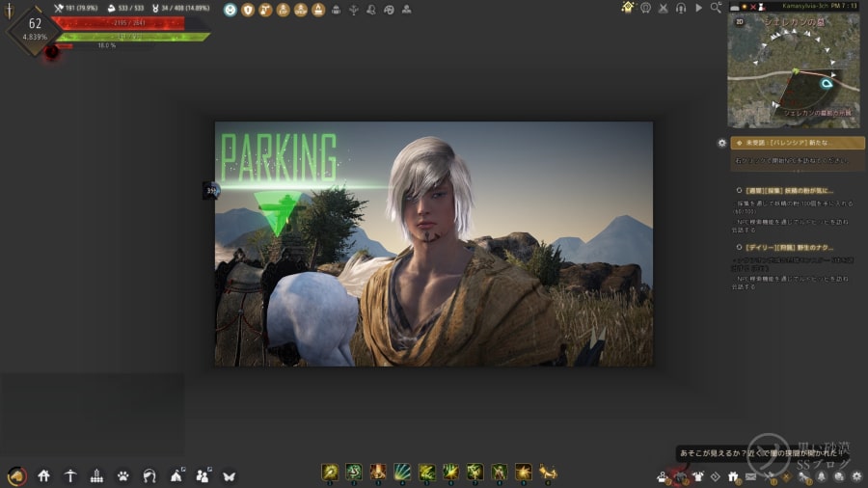Open the magnifier search icon
Image resolution: width=868 pixels, height=488 pixels.
click(x=717, y=7)
